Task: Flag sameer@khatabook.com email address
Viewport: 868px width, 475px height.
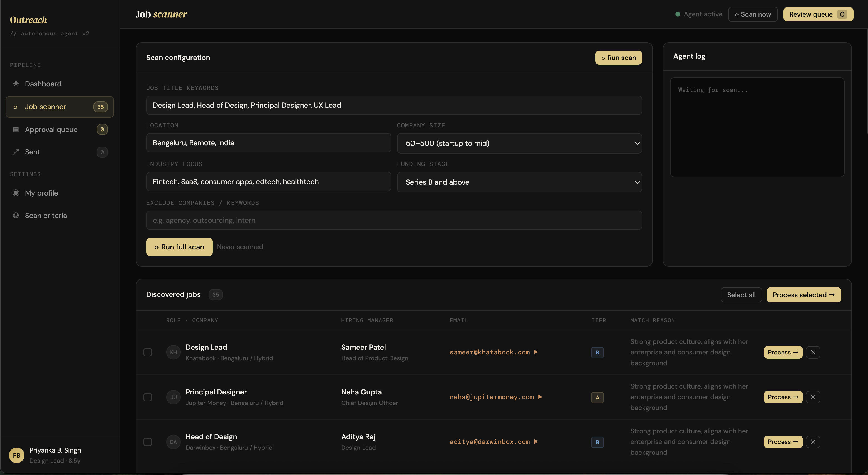Action: point(536,352)
